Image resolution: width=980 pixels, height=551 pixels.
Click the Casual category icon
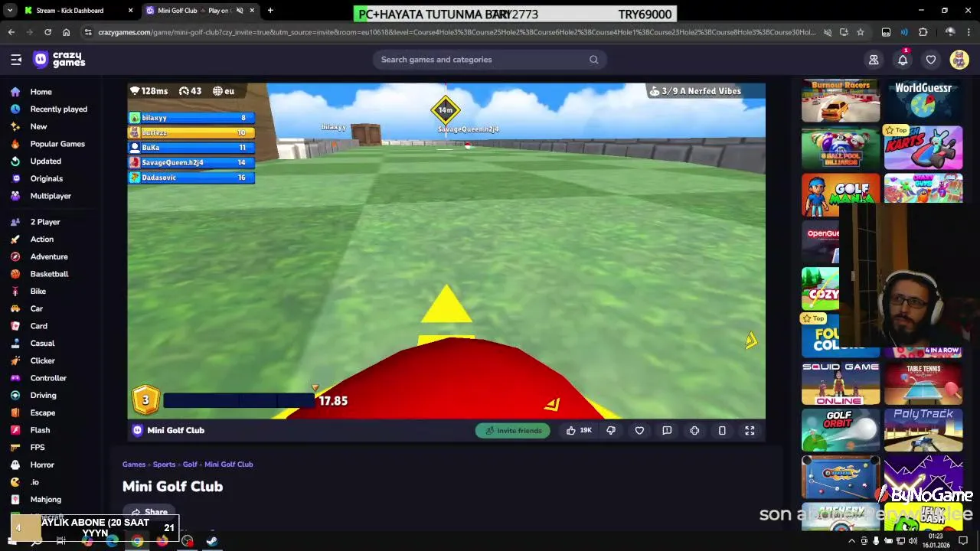15,344
